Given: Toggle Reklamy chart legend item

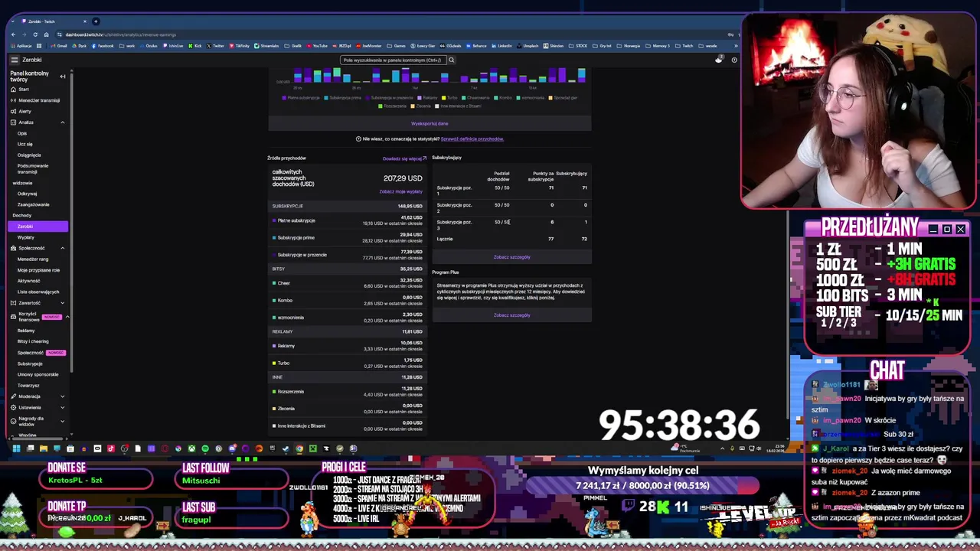Looking at the screenshot, I should point(428,98).
